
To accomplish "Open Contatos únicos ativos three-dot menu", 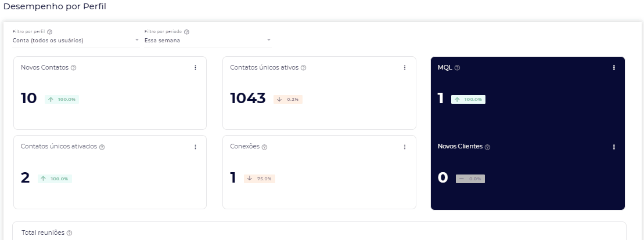I will pyautogui.click(x=405, y=68).
